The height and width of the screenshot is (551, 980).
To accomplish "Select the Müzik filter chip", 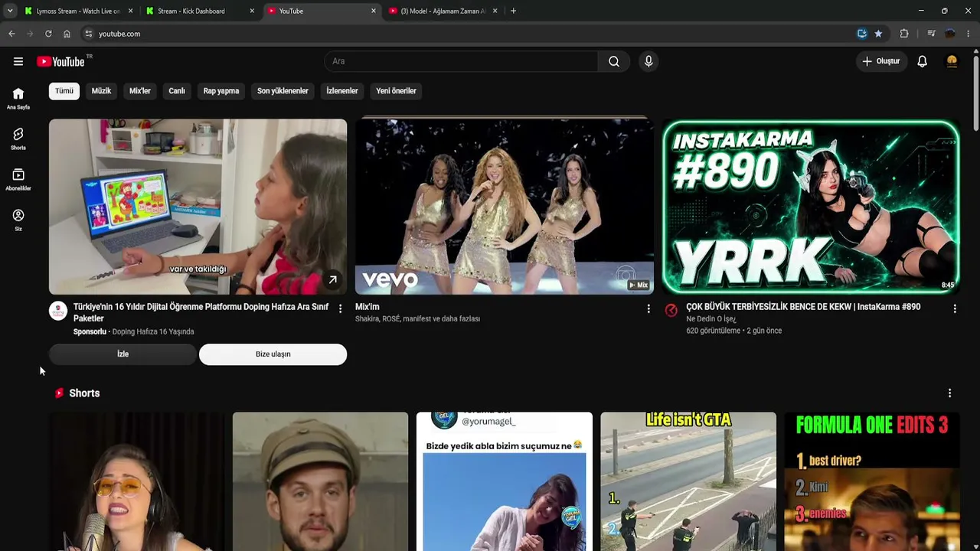I will point(101,91).
